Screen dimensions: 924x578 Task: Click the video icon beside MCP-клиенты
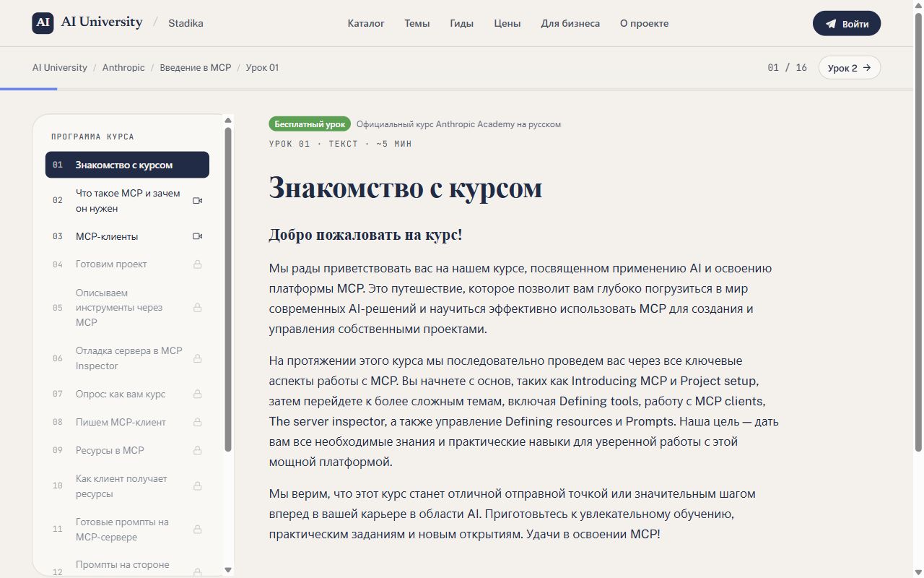[x=198, y=236]
